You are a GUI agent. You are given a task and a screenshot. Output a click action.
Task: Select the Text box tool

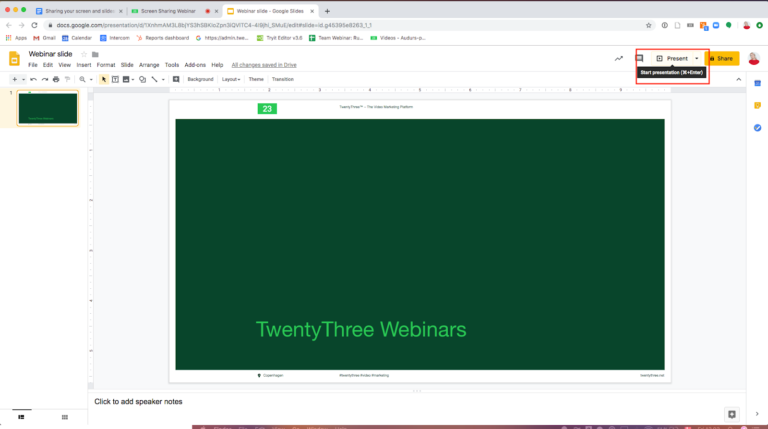[x=115, y=79]
